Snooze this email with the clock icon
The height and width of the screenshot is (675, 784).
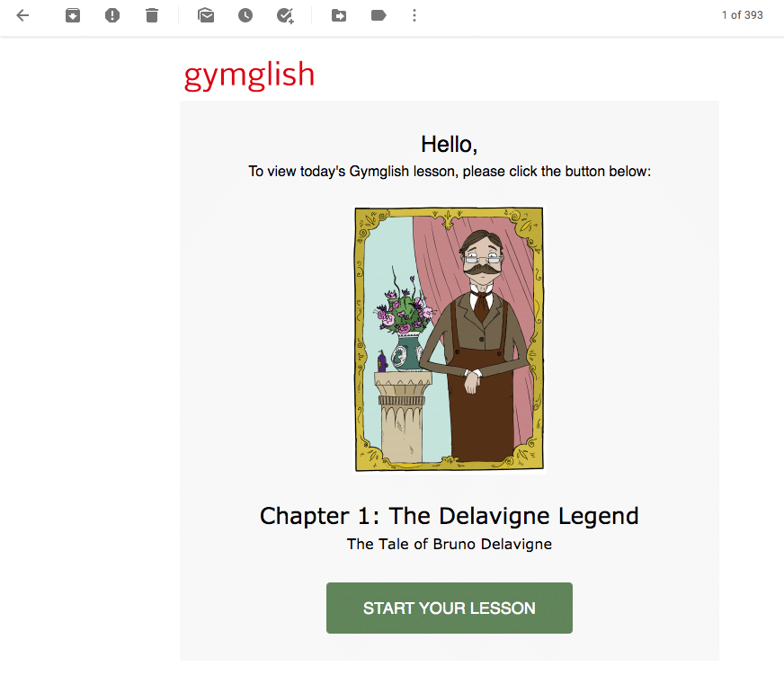245,15
